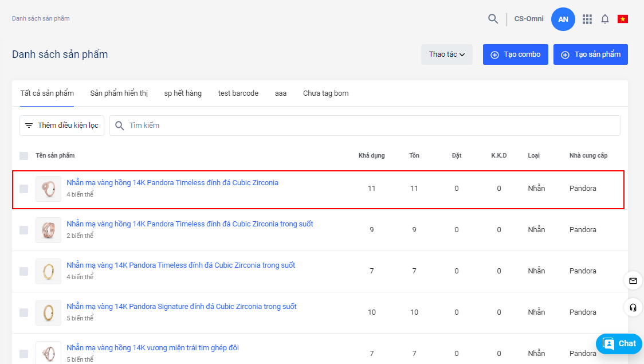Click '5 biến thể' under Signature product
Screen dimensions: 644x364
pyautogui.click(x=80, y=318)
